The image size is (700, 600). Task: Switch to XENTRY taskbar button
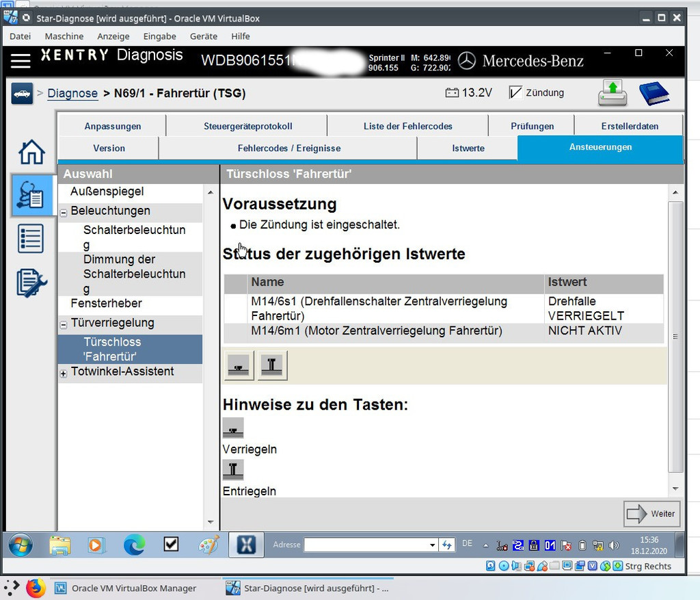click(246, 545)
